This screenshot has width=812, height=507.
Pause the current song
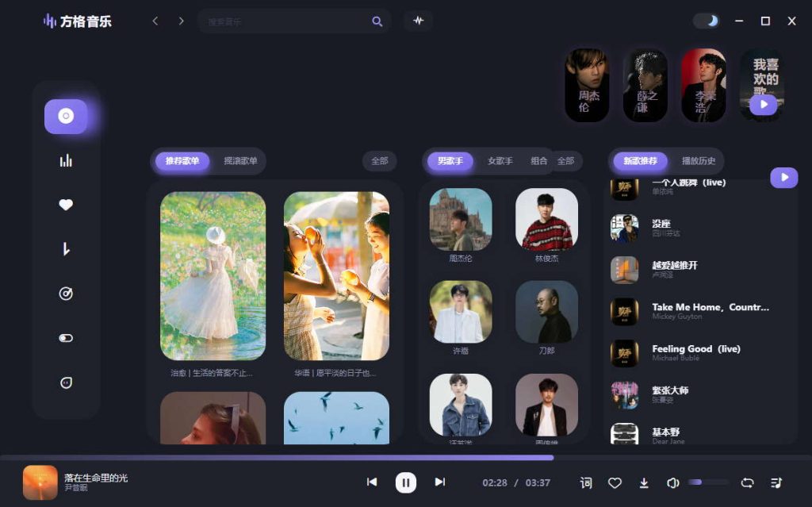pyautogui.click(x=406, y=482)
